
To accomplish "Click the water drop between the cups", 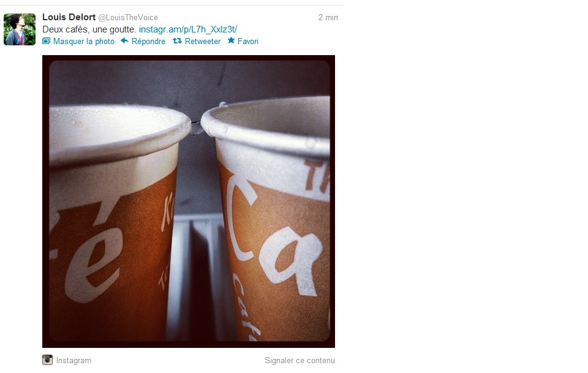I will 196,129.
